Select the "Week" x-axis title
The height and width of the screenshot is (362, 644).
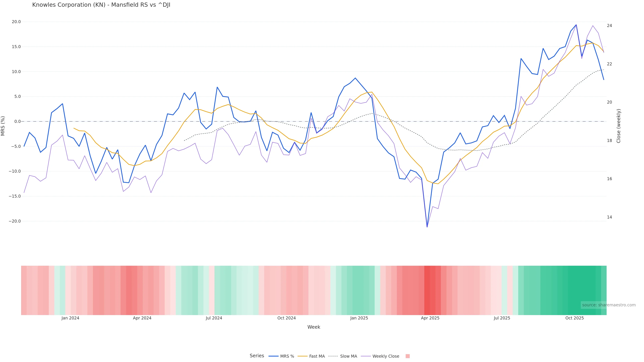(x=314, y=327)
